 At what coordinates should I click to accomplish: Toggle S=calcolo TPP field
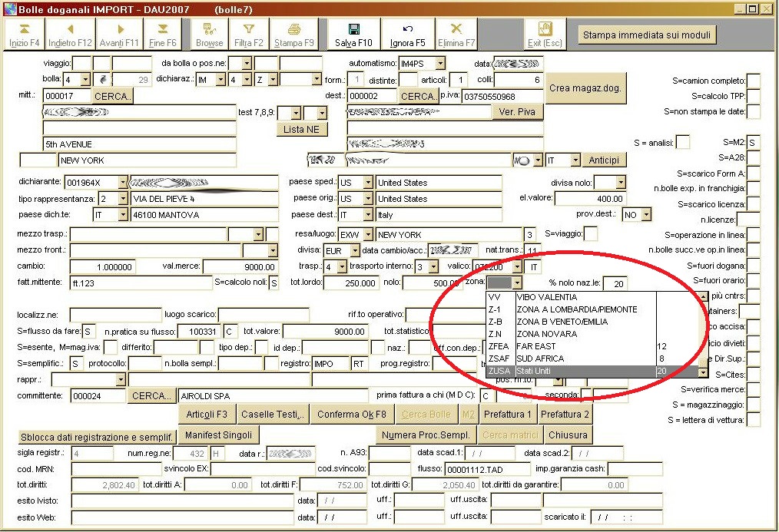tap(754, 96)
